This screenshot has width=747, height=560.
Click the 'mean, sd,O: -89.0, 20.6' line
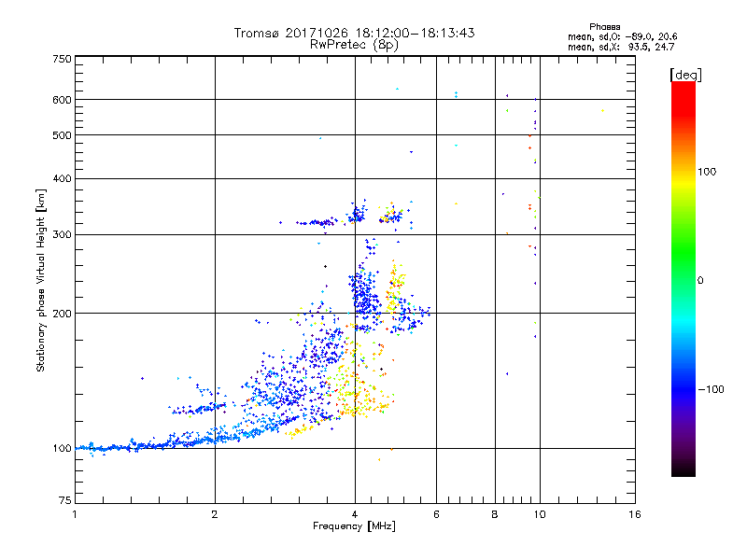[x=622, y=36]
